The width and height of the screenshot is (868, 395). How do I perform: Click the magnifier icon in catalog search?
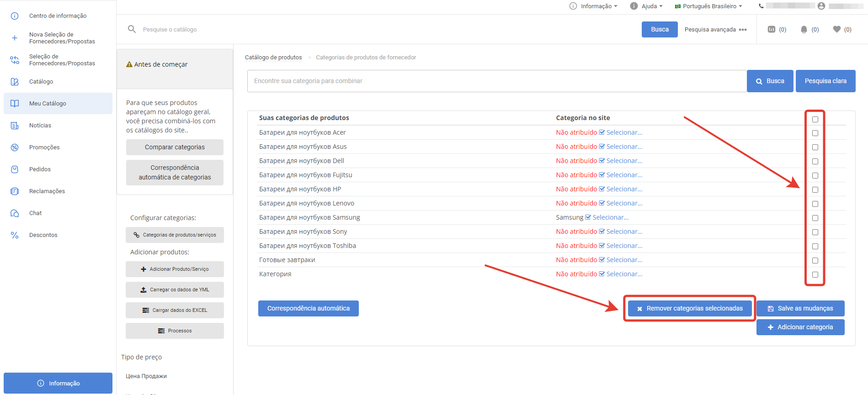(132, 29)
